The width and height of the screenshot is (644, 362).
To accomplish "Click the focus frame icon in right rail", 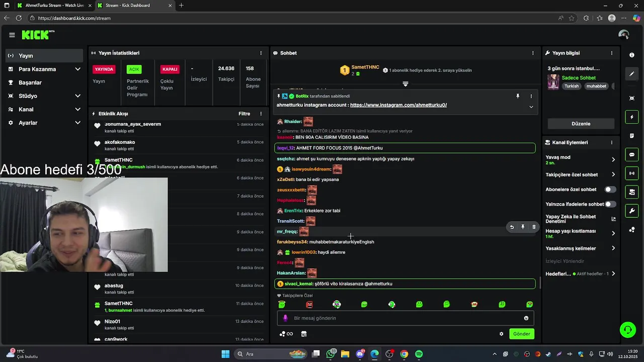I will coord(632,98).
